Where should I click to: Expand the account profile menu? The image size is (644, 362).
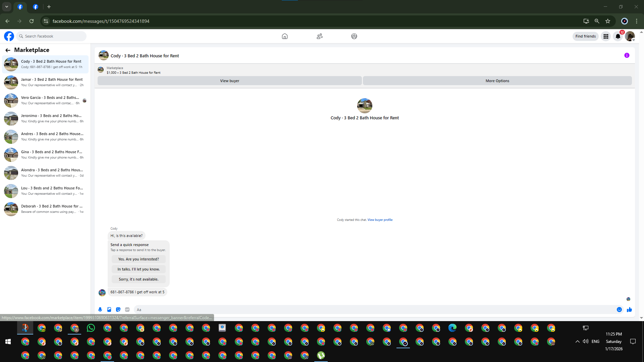tap(630, 36)
